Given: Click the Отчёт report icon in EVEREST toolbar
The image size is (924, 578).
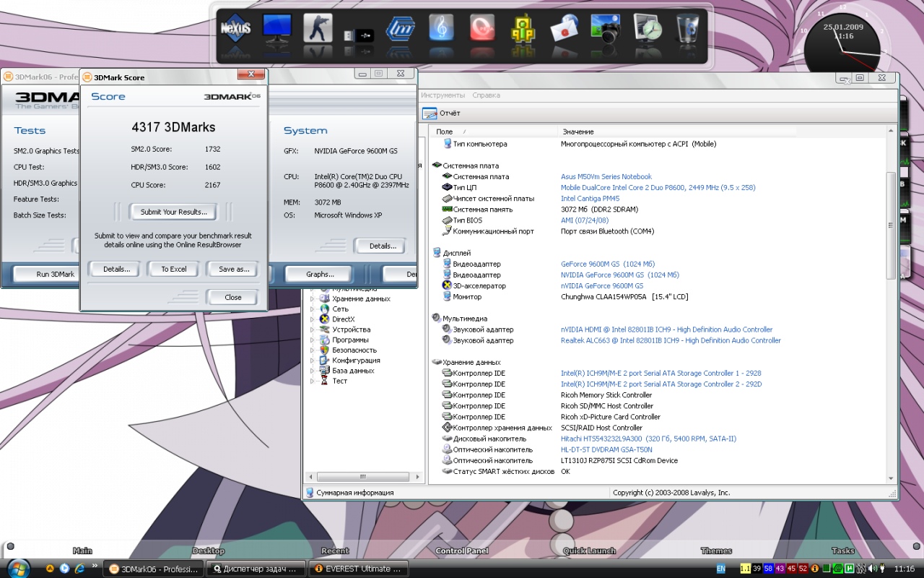Looking at the screenshot, I should pyautogui.click(x=430, y=113).
